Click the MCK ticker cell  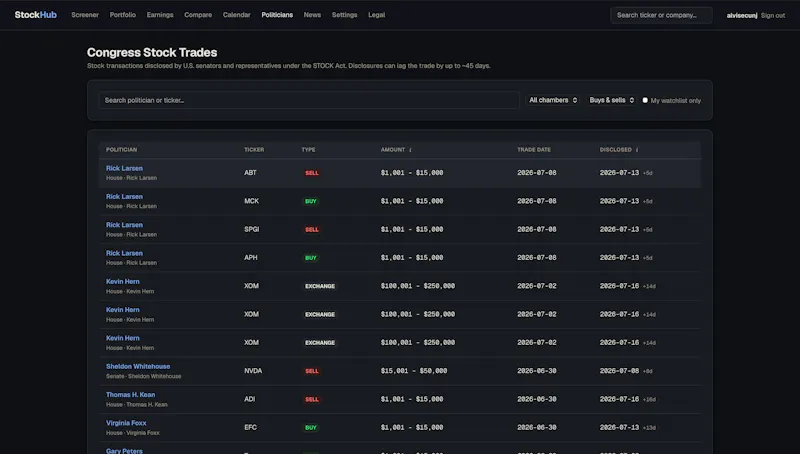pyautogui.click(x=252, y=201)
